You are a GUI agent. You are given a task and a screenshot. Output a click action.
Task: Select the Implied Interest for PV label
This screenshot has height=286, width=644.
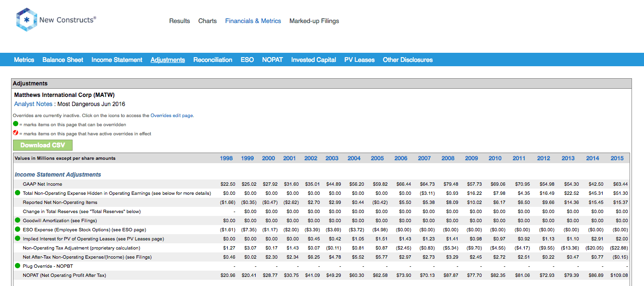click(x=93, y=239)
